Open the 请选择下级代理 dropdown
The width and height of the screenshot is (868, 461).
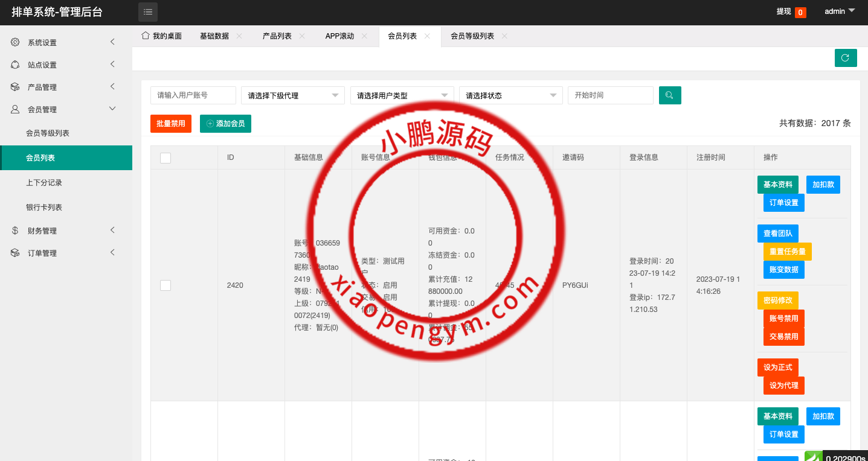coord(292,95)
